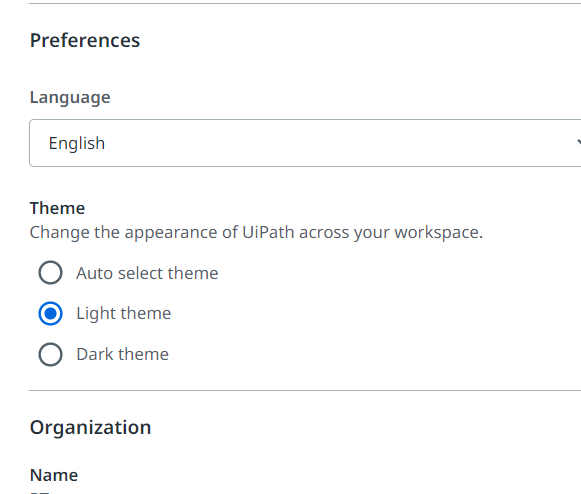Click the 'Auto select theme' label text
The width and height of the screenshot is (581, 494).
(147, 273)
